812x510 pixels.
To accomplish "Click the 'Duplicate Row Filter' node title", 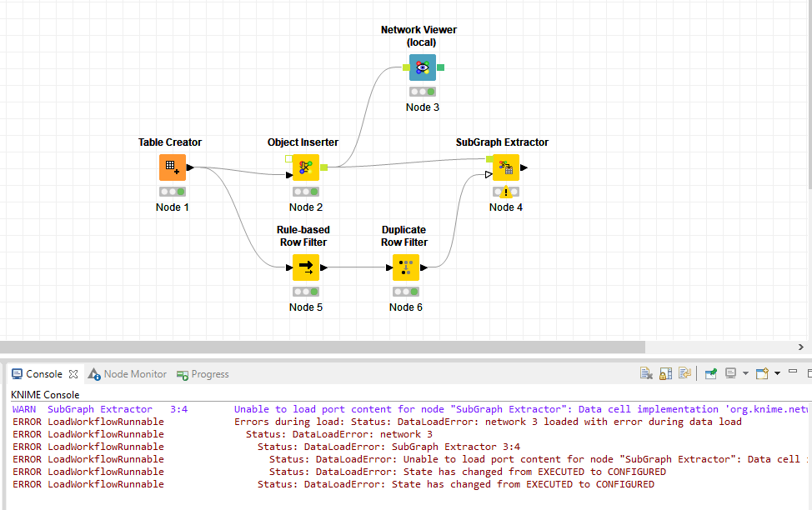I will click(404, 236).
